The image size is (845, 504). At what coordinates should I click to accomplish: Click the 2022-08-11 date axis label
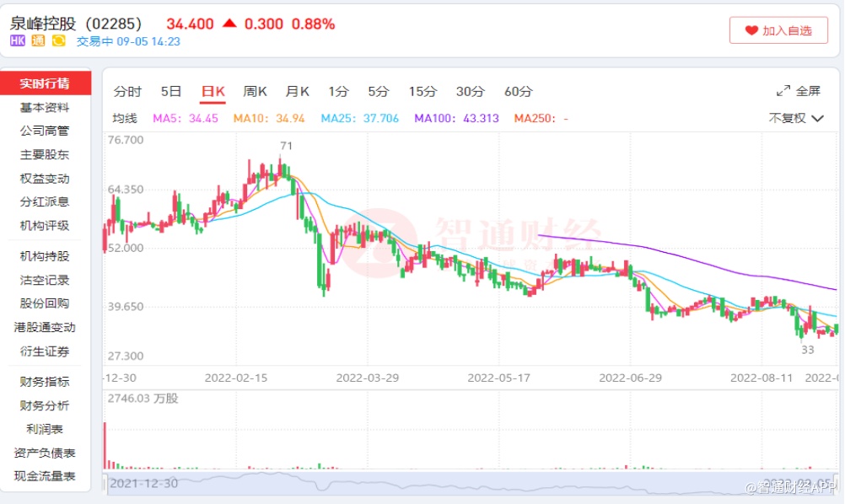coord(762,378)
